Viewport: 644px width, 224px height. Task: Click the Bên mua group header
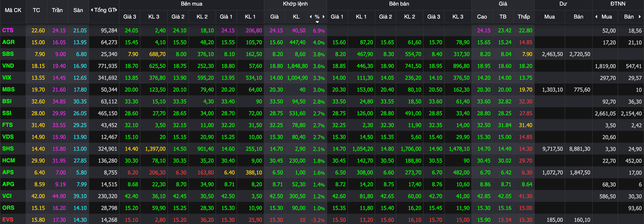pyautogui.click(x=191, y=4)
